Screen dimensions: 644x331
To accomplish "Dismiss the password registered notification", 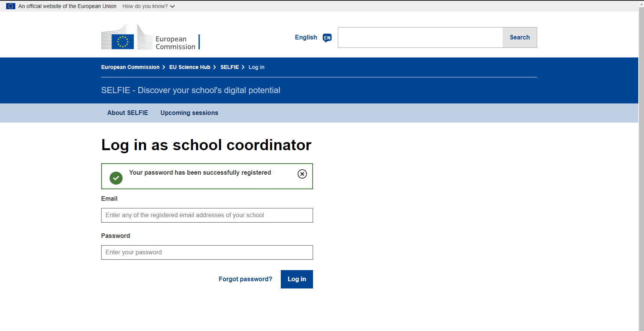I will [x=302, y=174].
